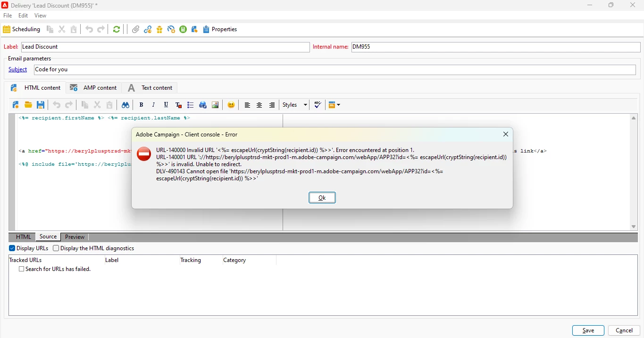
Task: Click the globe insert link icon
Action: click(203, 105)
